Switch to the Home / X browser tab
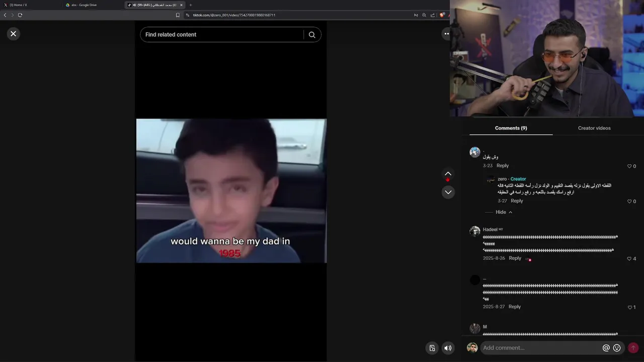Image resolution: width=644 pixels, height=362 pixels. 30,5
